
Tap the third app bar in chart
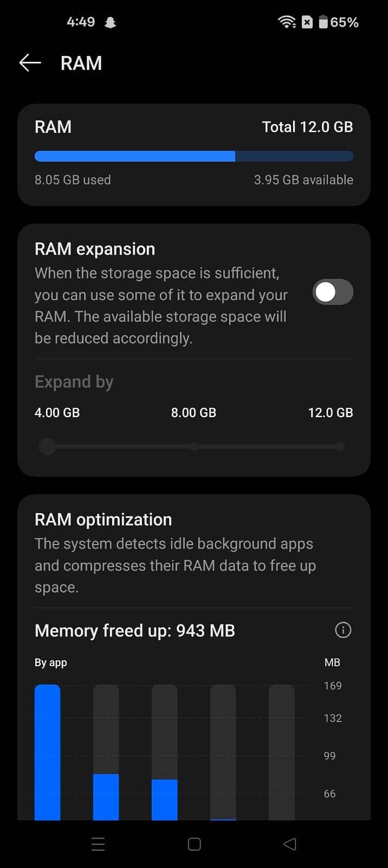(x=165, y=799)
